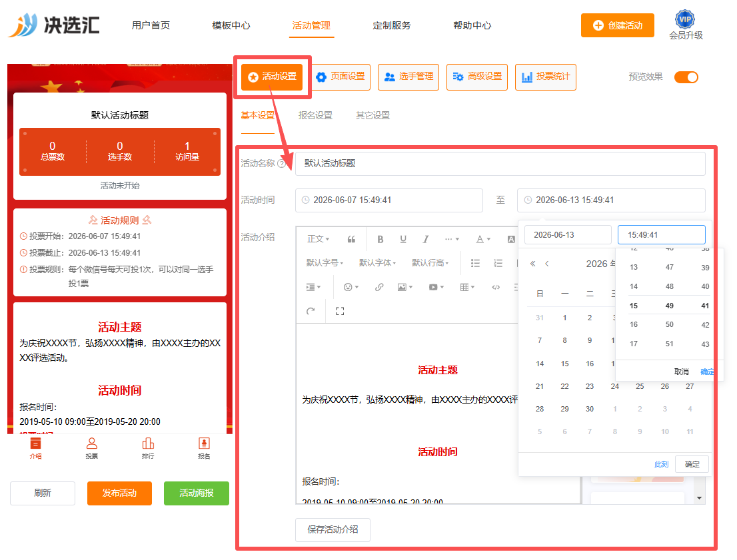737x560 pixels.
Task: Click the 决选汇 logo
Action: point(54,25)
